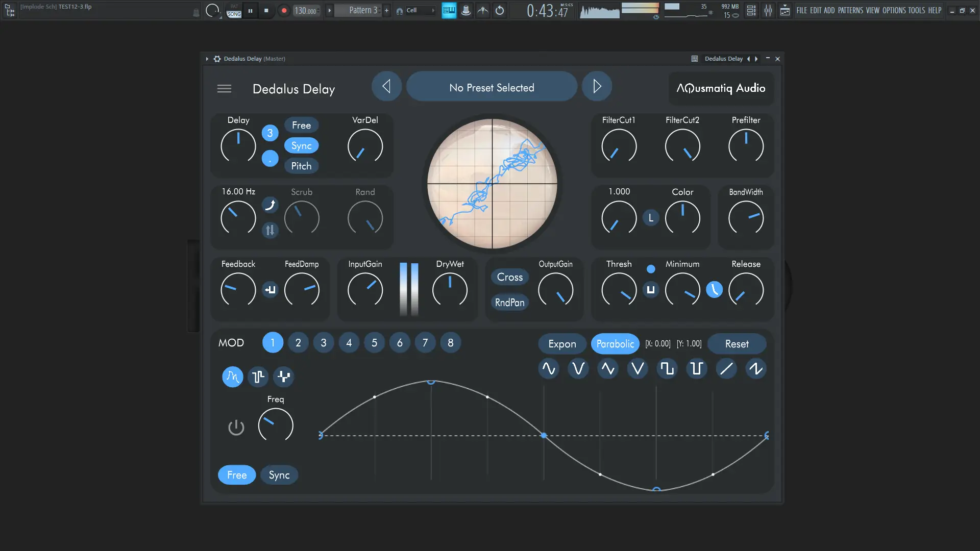The image size is (980, 551).
Task: Click the DryWet knob
Action: click(x=450, y=290)
